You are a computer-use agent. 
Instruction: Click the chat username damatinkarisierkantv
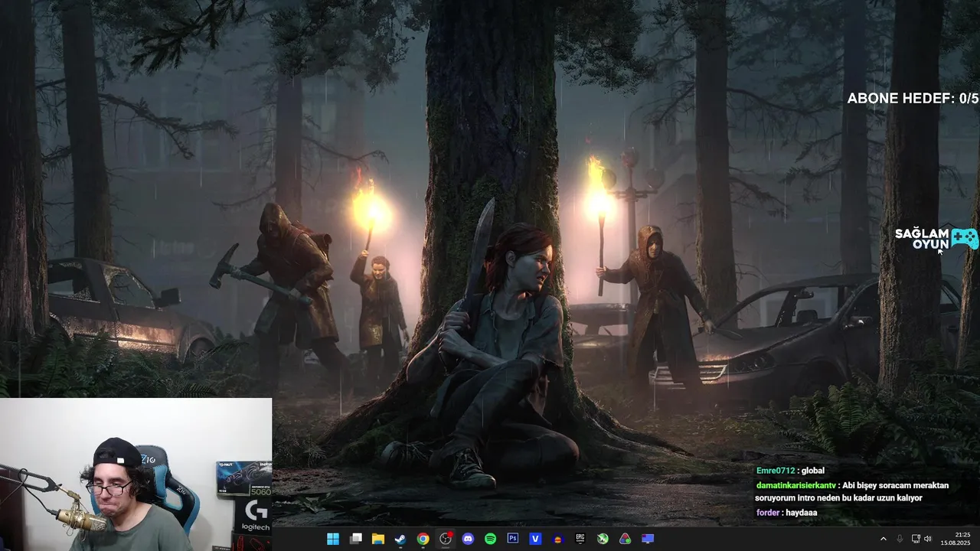[795, 485]
